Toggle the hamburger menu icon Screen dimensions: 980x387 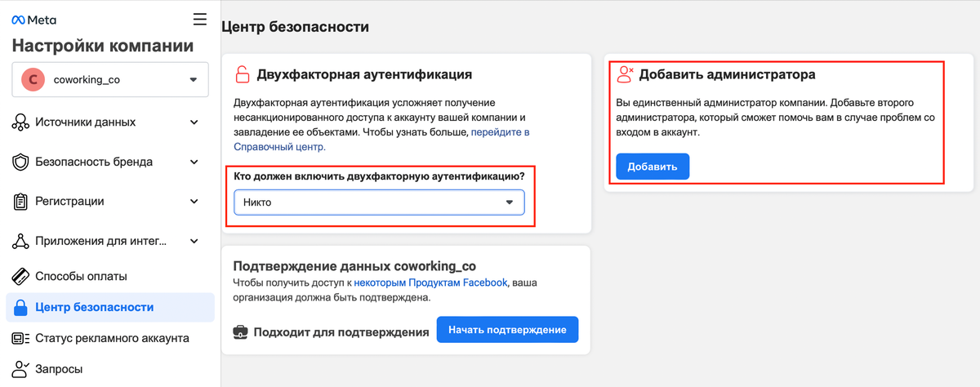[x=200, y=19]
